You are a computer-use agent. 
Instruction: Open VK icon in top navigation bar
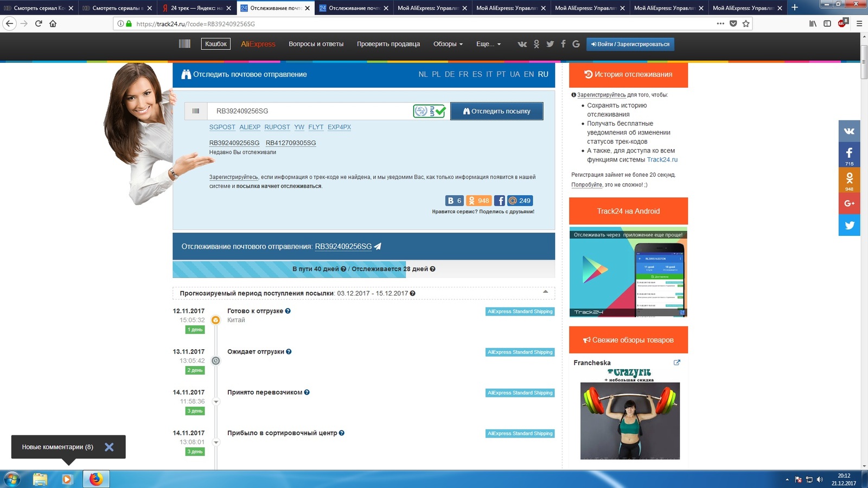pos(522,44)
